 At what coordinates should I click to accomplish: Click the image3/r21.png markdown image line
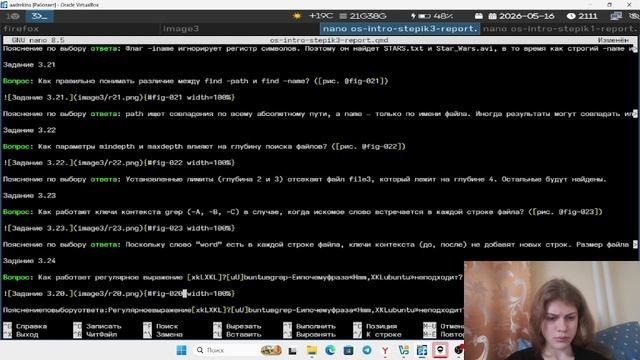pyautogui.click(x=119, y=97)
